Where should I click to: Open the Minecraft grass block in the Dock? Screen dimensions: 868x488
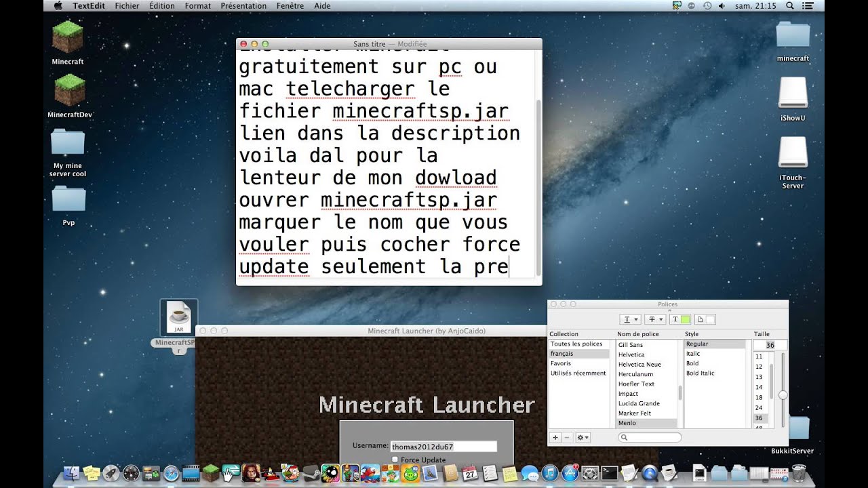[x=211, y=473]
